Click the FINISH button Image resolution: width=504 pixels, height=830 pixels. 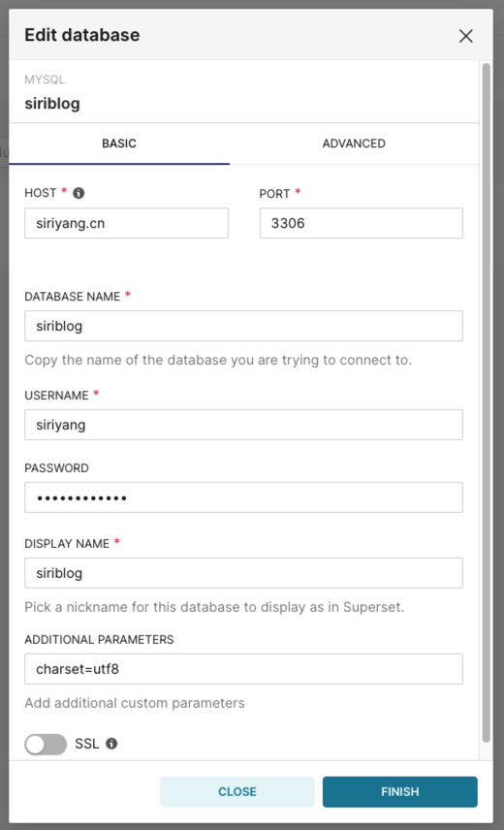click(x=400, y=792)
